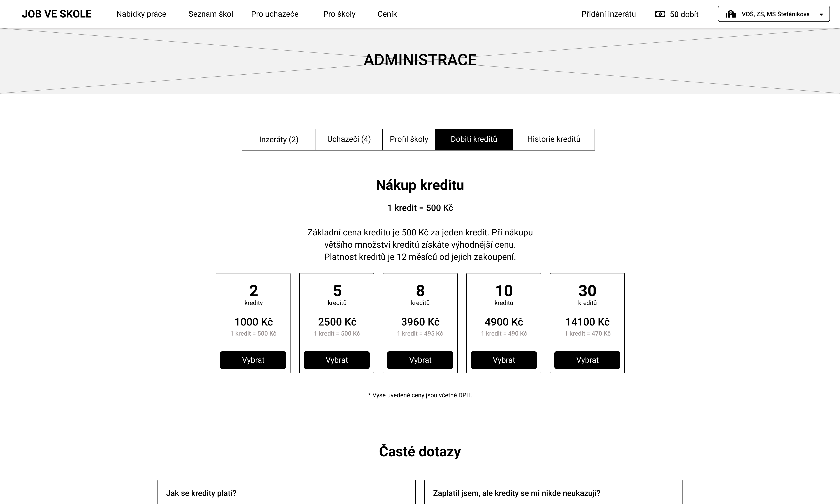Open the Profil školy tab
Image resolution: width=840 pixels, height=504 pixels.
tap(409, 140)
